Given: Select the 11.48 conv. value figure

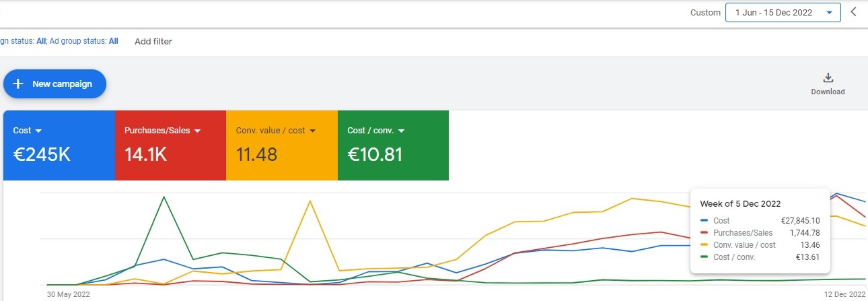Looking at the screenshot, I should pos(256,155).
